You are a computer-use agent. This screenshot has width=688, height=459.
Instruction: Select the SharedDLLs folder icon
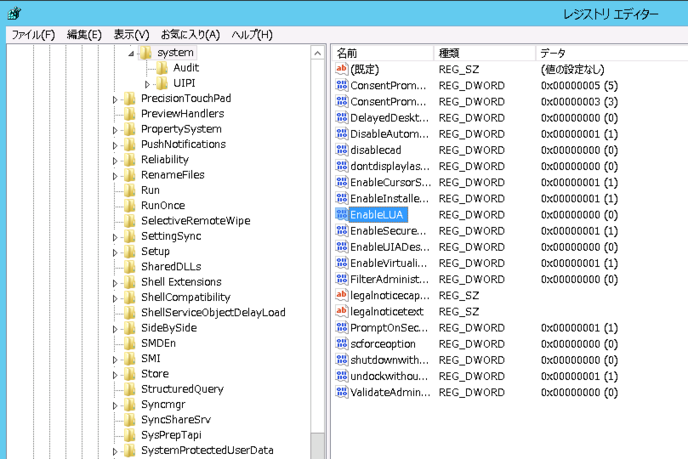(x=129, y=266)
